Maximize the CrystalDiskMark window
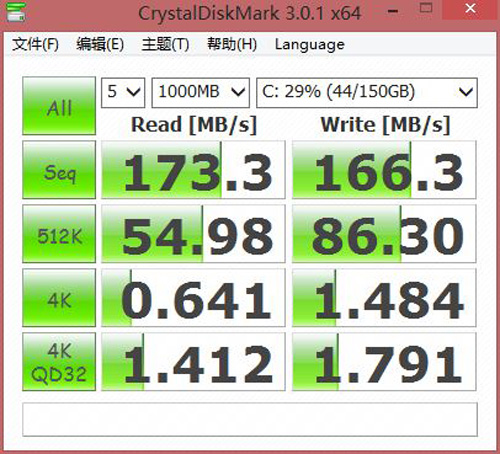 (426, 9)
